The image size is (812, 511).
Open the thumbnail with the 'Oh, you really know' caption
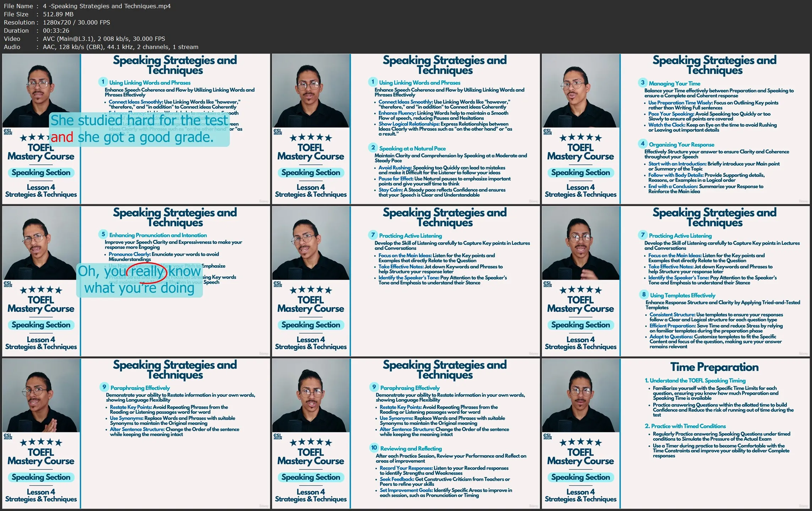tap(136, 281)
